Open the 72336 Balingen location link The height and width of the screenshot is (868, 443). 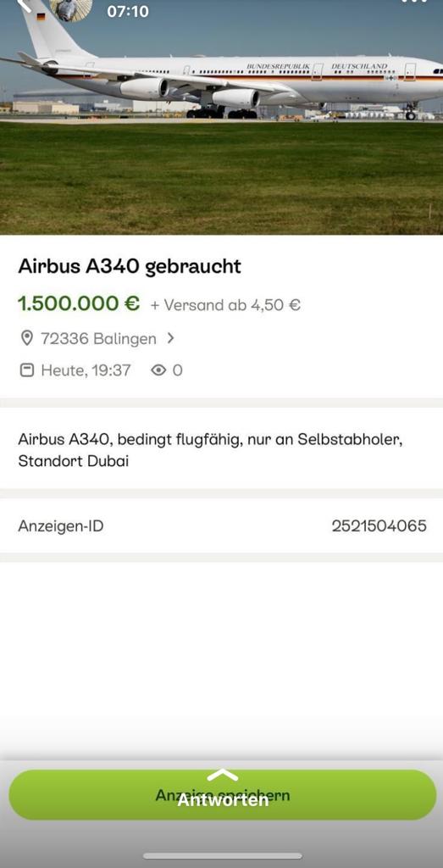(98, 338)
